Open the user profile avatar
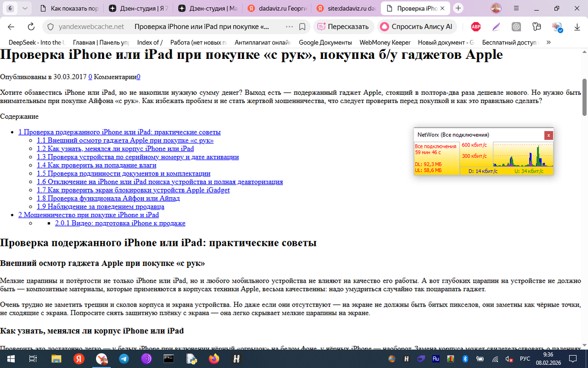This screenshot has height=368, width=588. coord(496,8)
